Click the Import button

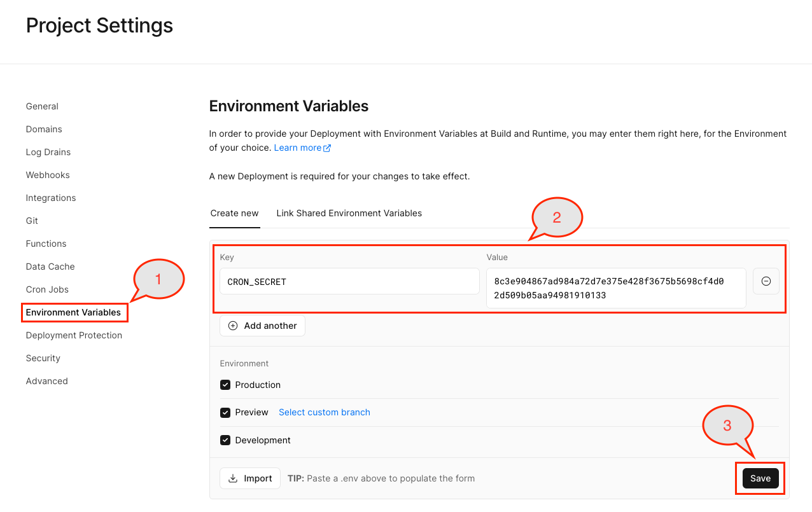250,478
